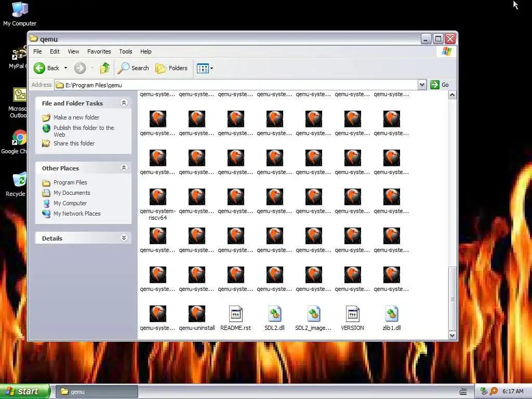Click the taskbar clock showing 6:17 AM
The image size is (532, 399).
513,392
